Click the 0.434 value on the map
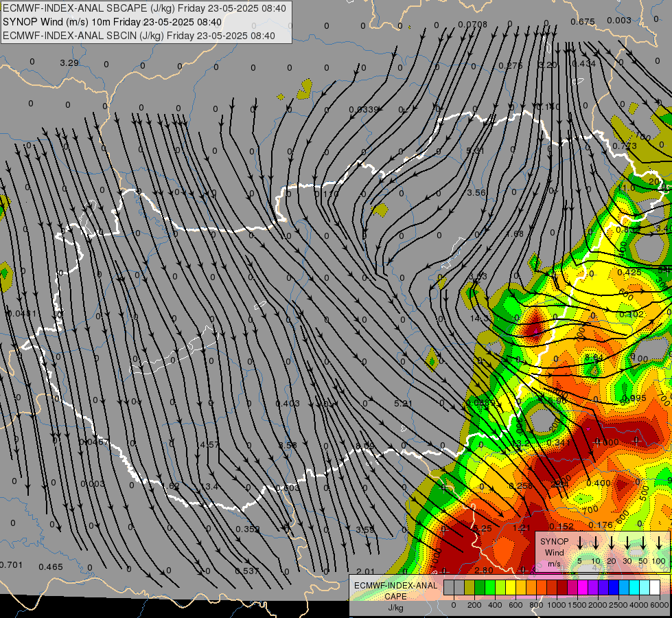Image resolution: width=672 pixels, height=618 pixels. pos(583,64)
